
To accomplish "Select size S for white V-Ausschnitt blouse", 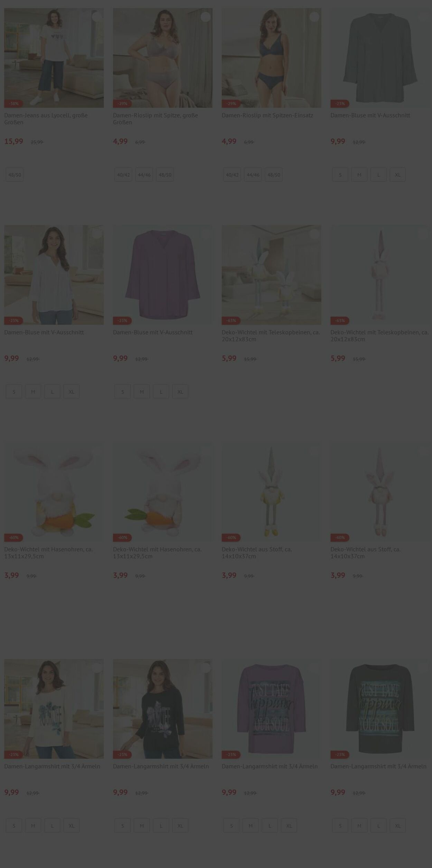I will (x=14, y=392).
